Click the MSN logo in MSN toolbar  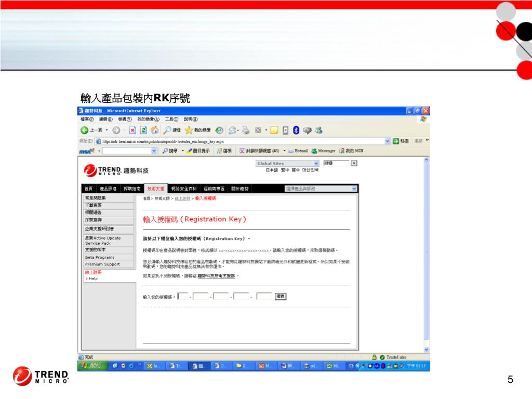coord(87,151)
